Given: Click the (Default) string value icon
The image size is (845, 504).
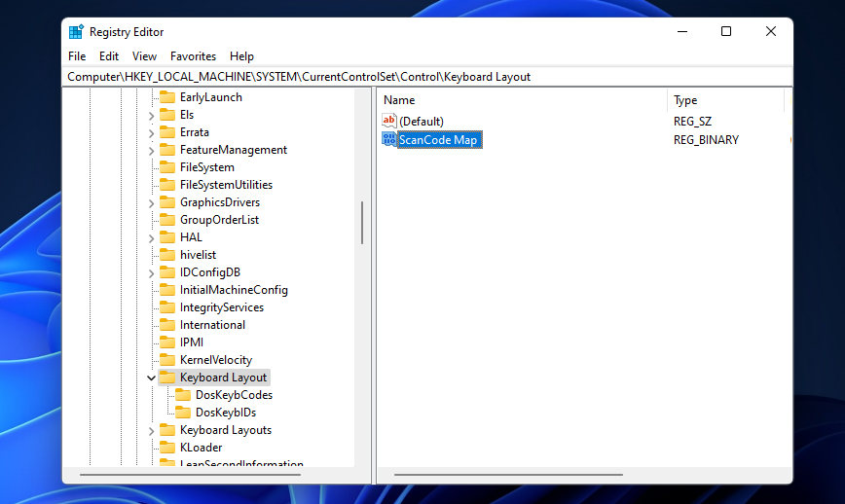Looking at the screenshot, I should click(x=388, y=122).
